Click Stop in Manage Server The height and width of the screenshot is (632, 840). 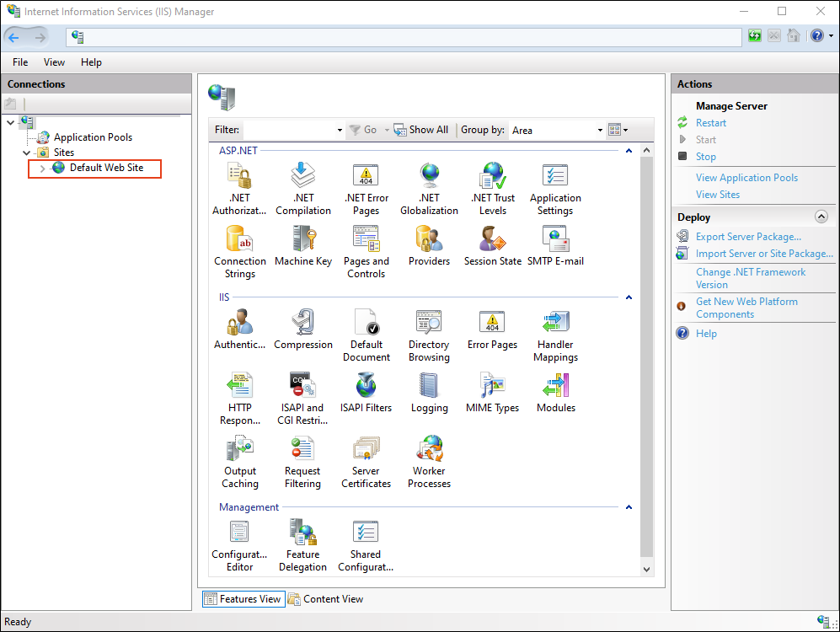click(705, 157)
